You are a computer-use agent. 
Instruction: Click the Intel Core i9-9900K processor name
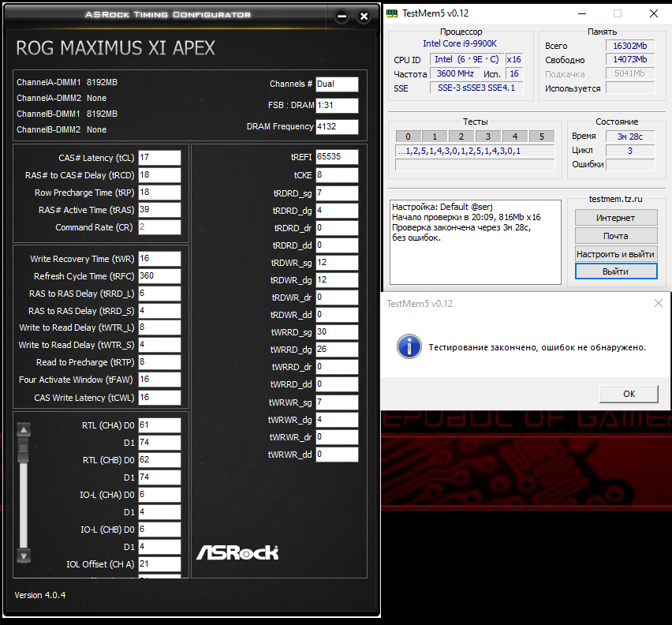click(x=460, y=43)
